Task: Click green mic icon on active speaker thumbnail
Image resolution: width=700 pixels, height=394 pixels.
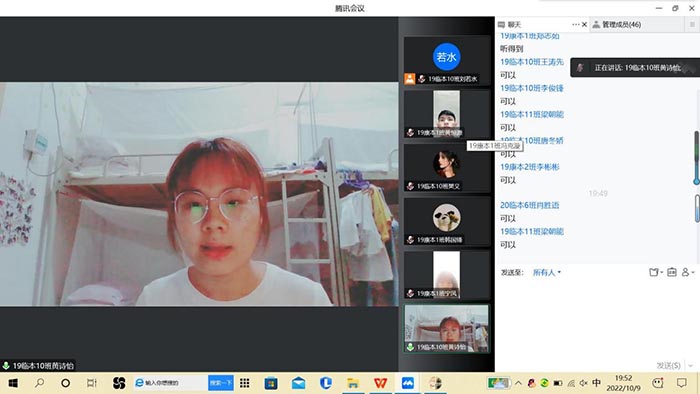Action: coord(410,347)
